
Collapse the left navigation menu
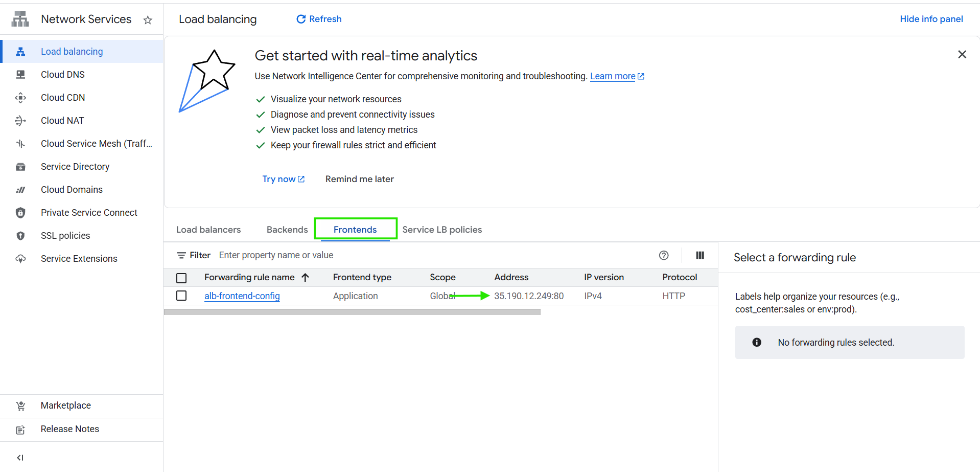point(20,458)
